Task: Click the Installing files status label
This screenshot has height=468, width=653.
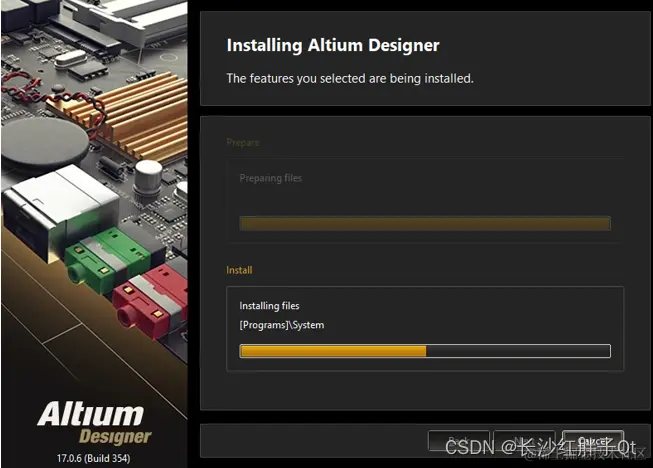Action: point(269,306)
